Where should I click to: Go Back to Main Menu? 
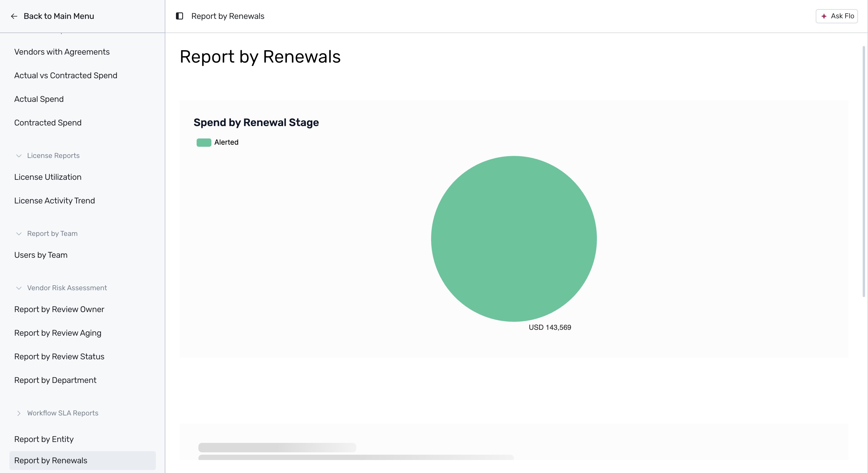tap(59, 16)
